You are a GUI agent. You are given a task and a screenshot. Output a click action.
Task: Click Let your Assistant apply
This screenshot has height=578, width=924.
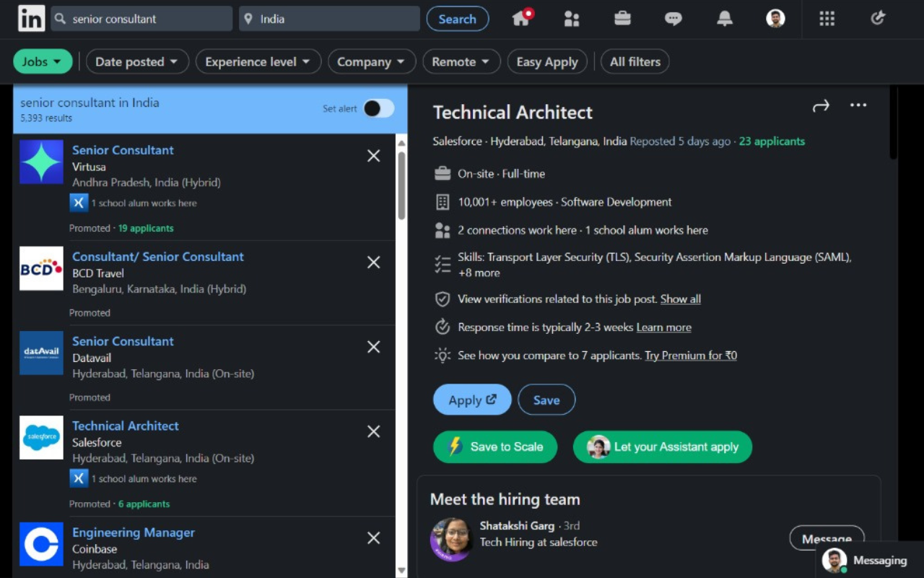coord(663,447)
